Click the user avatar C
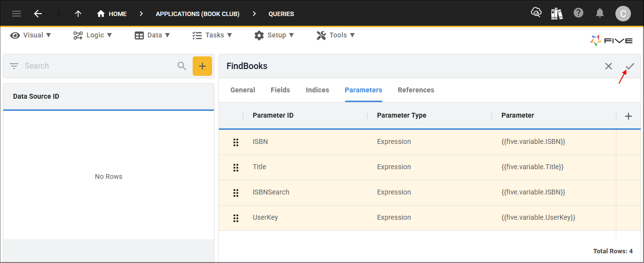 (623, 14)
